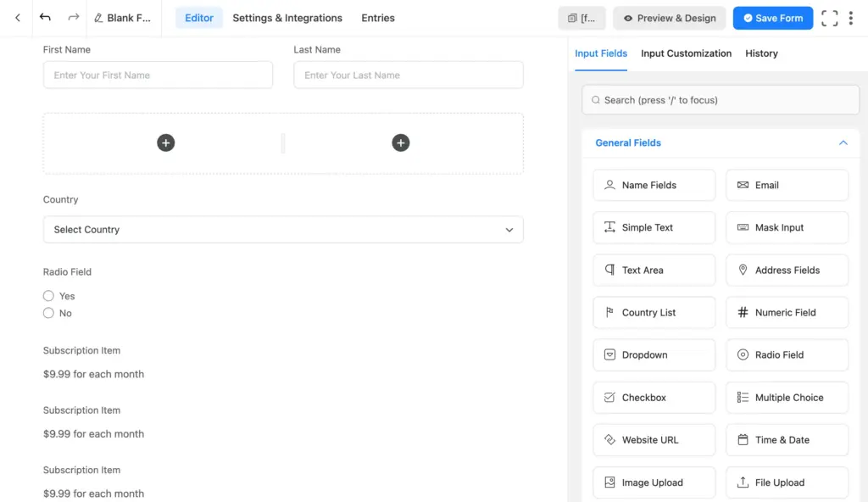Save the form
Image resolution: width=868 pixels, height=502 pixels.
click(772, 18)
